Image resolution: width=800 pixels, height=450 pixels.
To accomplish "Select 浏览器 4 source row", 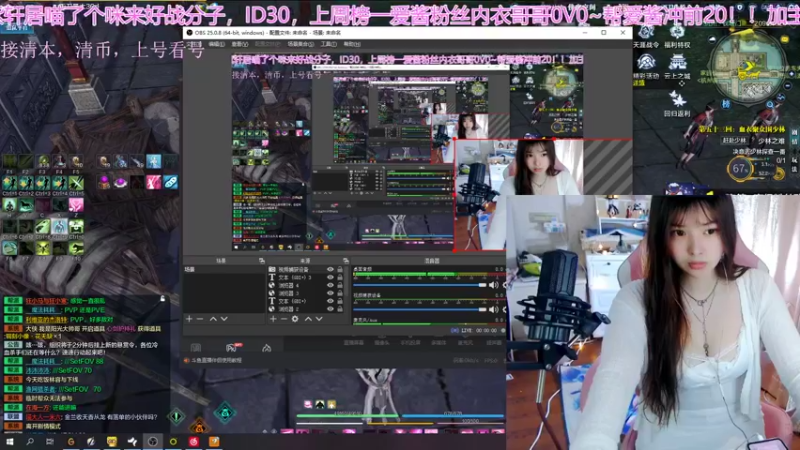I will 306,285.
